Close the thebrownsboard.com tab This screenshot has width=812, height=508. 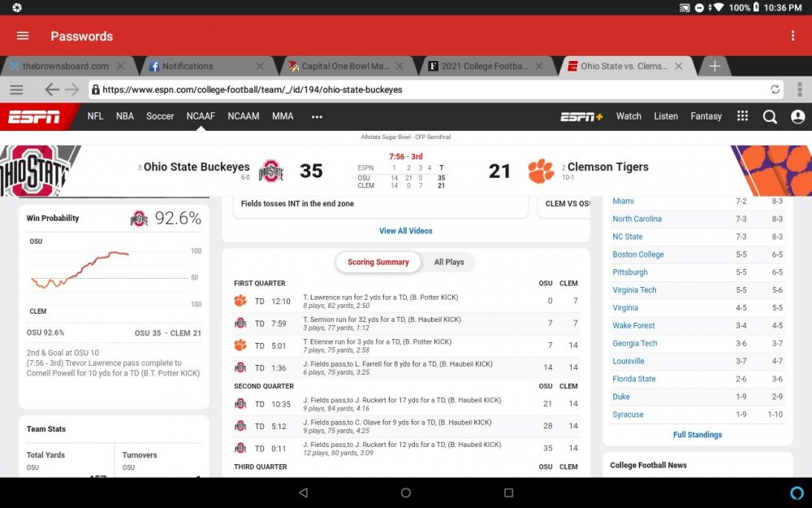[x=121, y=66]
